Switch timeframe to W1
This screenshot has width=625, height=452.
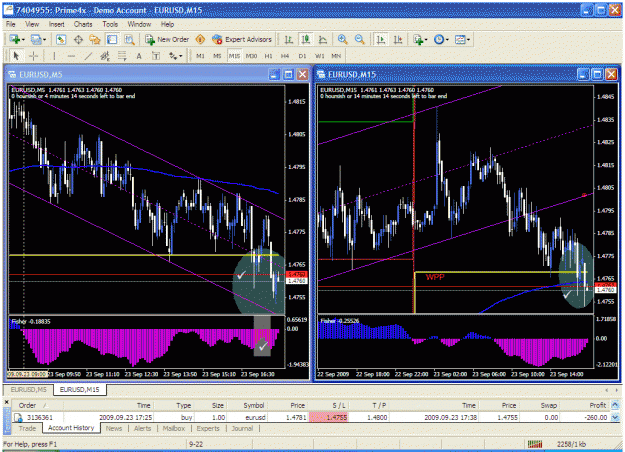320,56
